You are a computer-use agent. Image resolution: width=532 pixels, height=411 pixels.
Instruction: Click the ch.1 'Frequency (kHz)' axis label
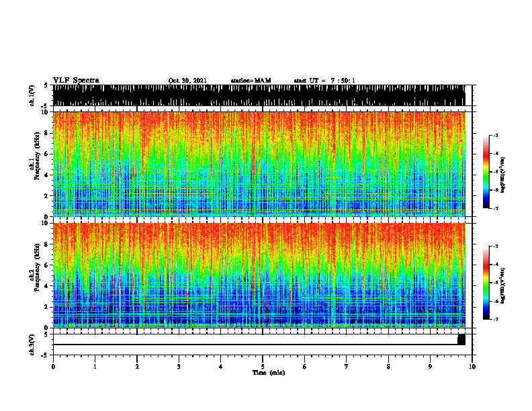[38, 156]
